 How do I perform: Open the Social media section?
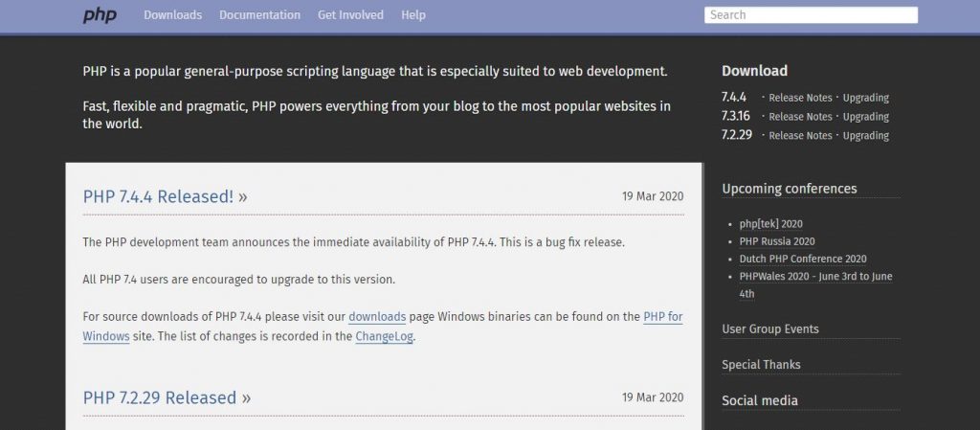pos(759,400)
